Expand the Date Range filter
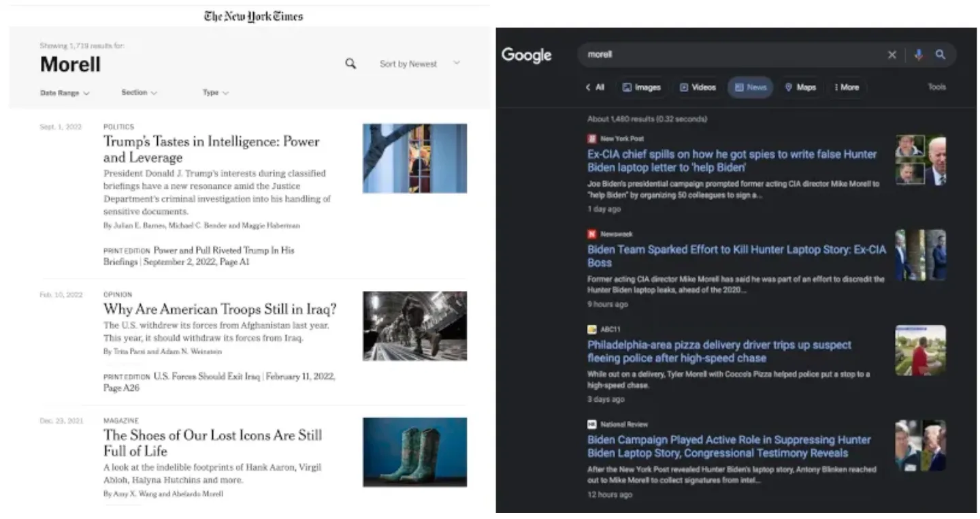The height and width of the screenshot is (519, 980). coord(65,93)
